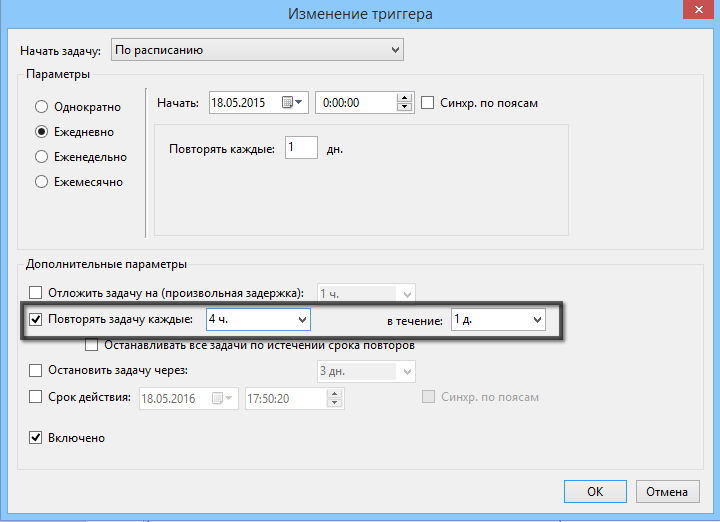The width and height of the screenshot is (720, 522).
Task: Confirm changes with the OK button
Action: point(595,492)
